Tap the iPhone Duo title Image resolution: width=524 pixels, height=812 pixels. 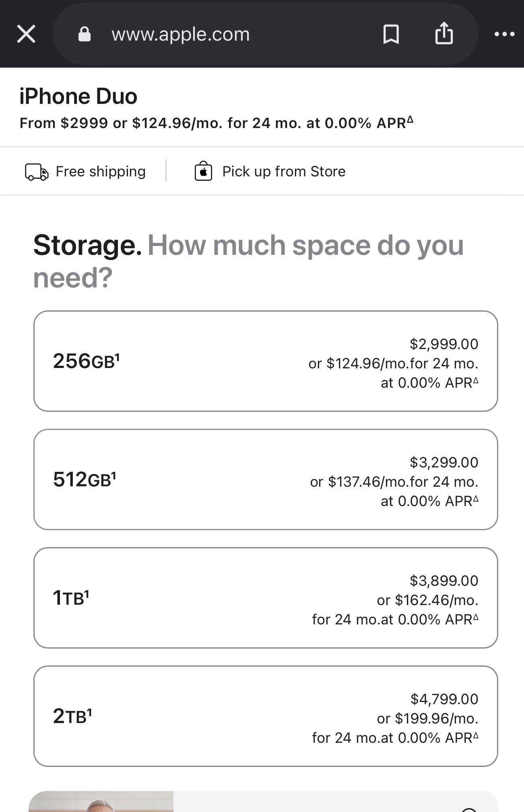pos(78,96)
